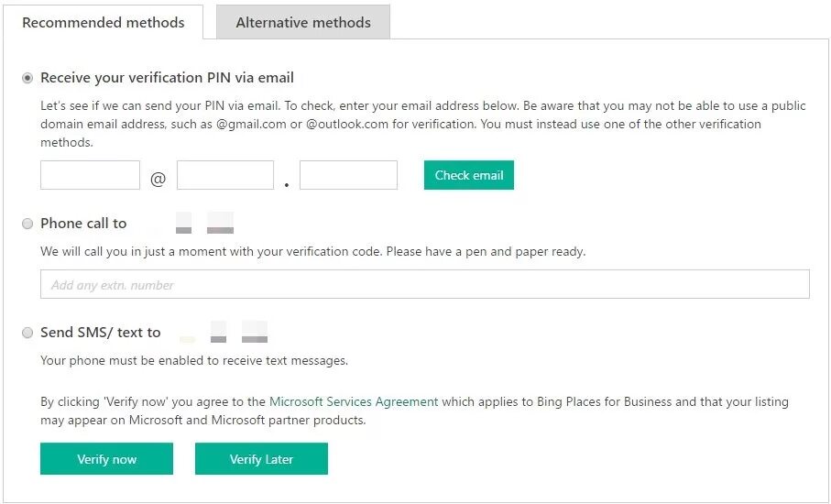Screen dimensions: 831x504
Task: Click the masked number beside Phone call to
Action: pyautogui.click(x=203, y=224)
